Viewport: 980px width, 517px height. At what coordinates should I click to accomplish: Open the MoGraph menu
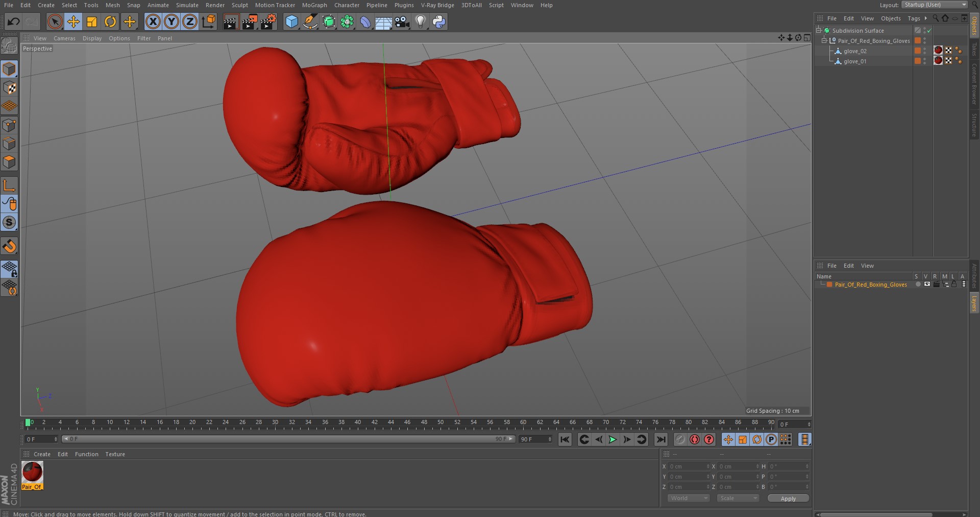click(314, 5)
